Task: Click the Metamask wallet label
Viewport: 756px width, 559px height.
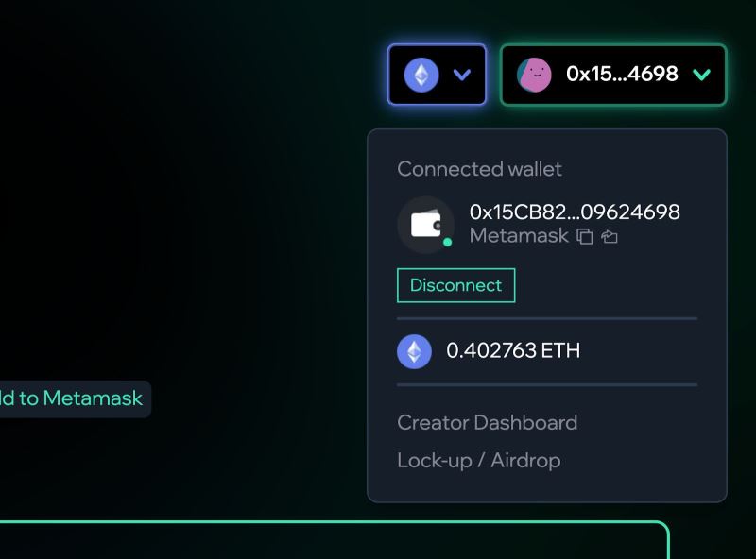Action: pos(519,236)
